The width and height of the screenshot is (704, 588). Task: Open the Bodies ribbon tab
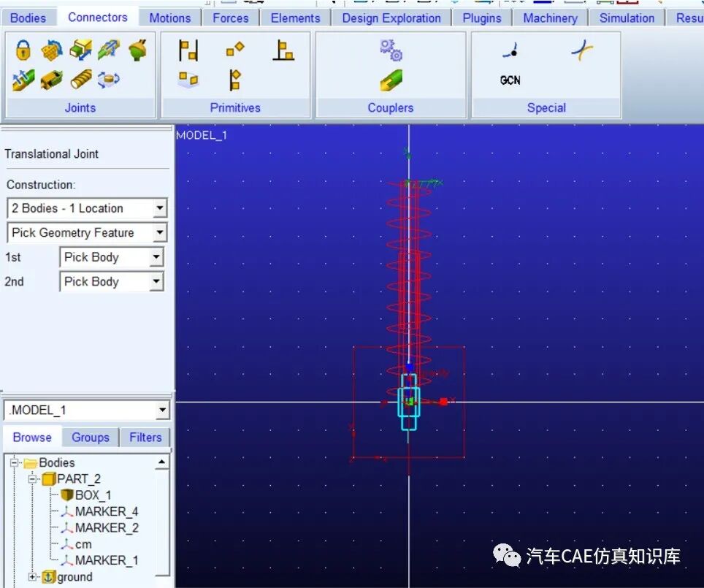point(28,18)
